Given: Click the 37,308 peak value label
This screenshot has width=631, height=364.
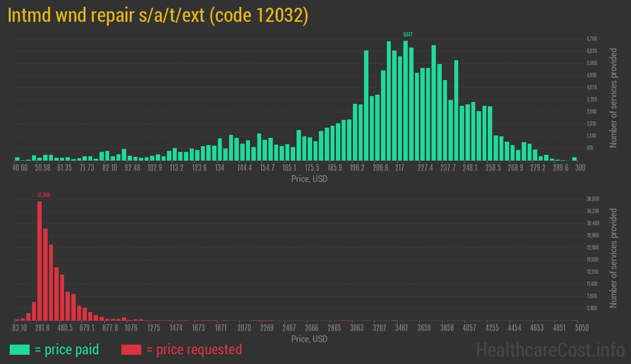Looking at the screenshot, I should pos(44,195).
